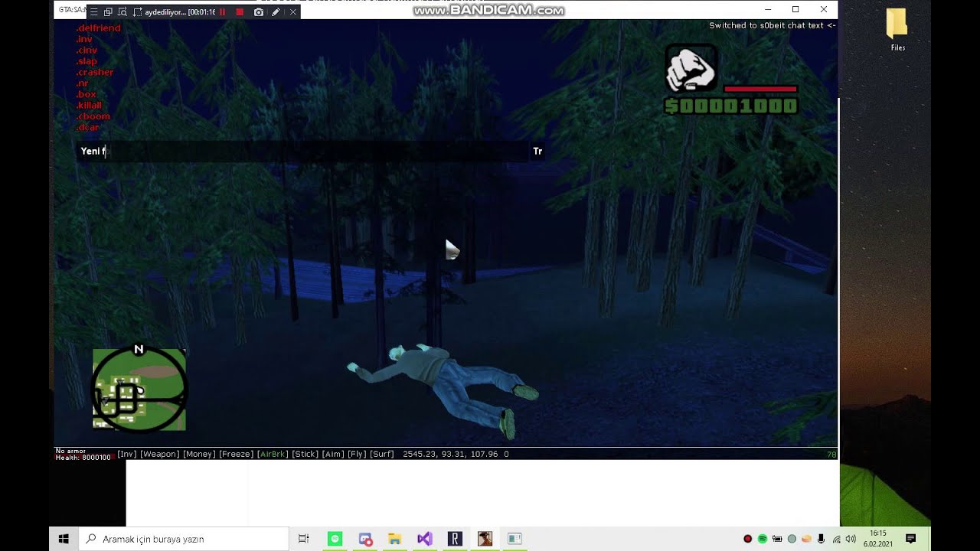Open the volume control in tray

pyautogui.click(x=850, y=539)
